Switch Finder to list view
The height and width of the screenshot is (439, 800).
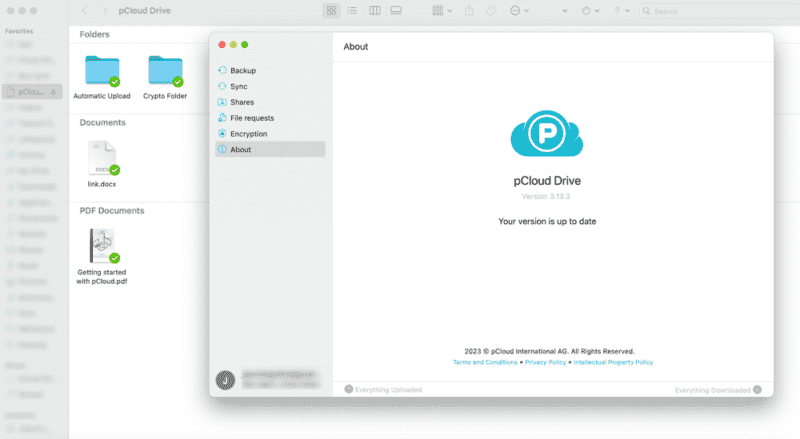click(x=352, y=11)
